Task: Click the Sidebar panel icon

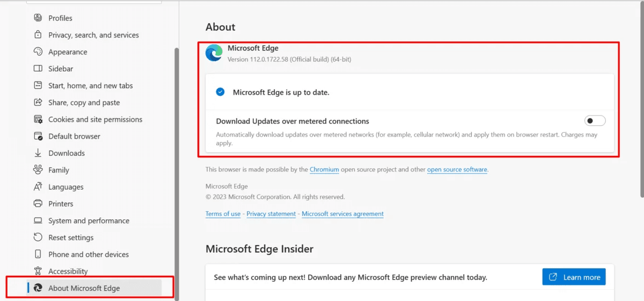Action: pos(38,69)
